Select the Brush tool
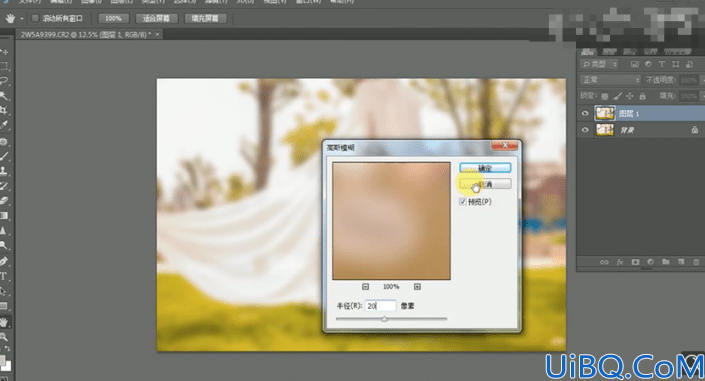Viewport: 705px width, 381px height. pos(4,157)
